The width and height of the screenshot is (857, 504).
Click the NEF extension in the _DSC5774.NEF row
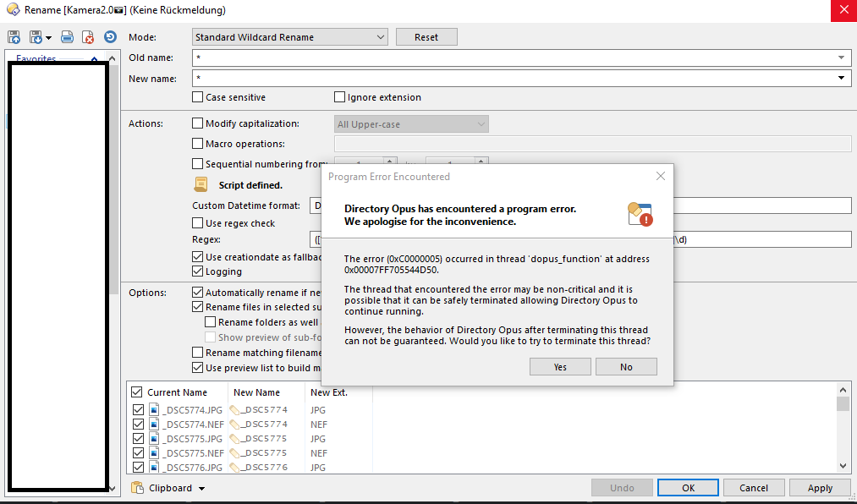pos(319,425)
